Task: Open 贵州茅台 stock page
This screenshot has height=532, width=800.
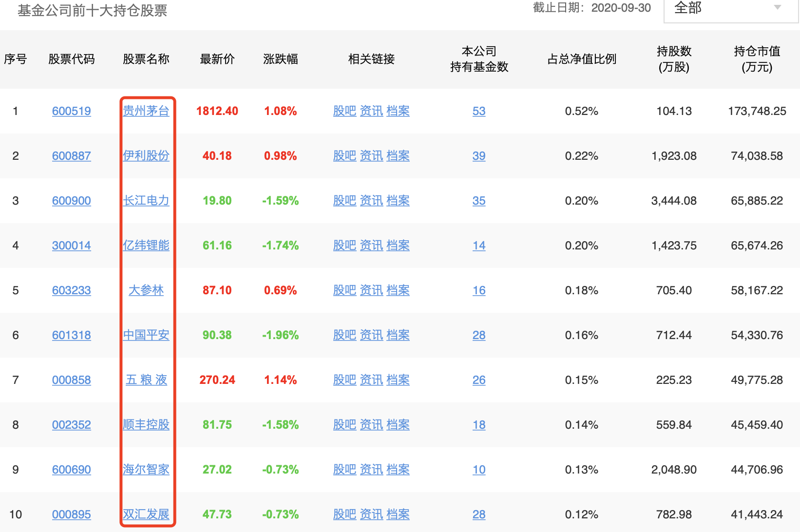Action: (146, 111)
